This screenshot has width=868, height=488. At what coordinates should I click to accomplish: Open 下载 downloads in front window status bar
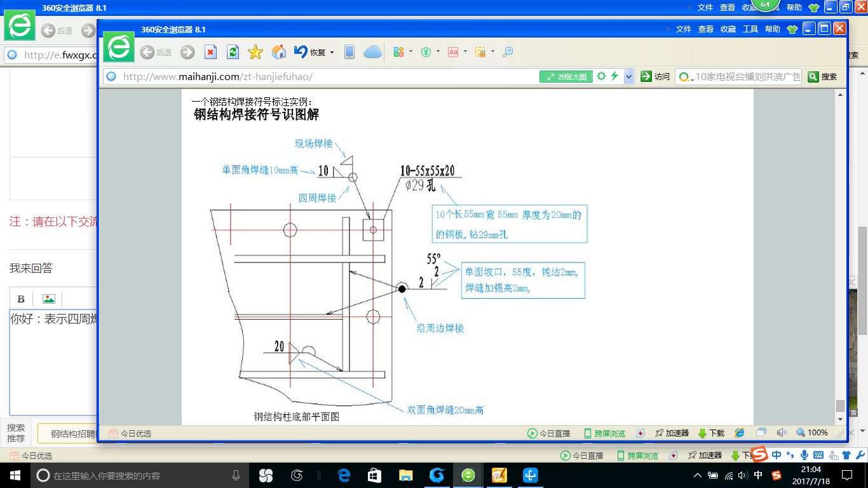click(711, 433)
